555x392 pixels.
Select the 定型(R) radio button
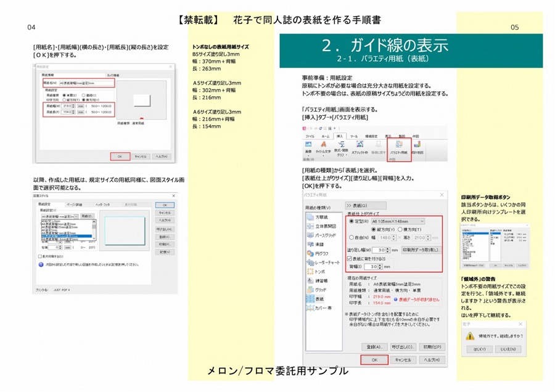(351, 221)
